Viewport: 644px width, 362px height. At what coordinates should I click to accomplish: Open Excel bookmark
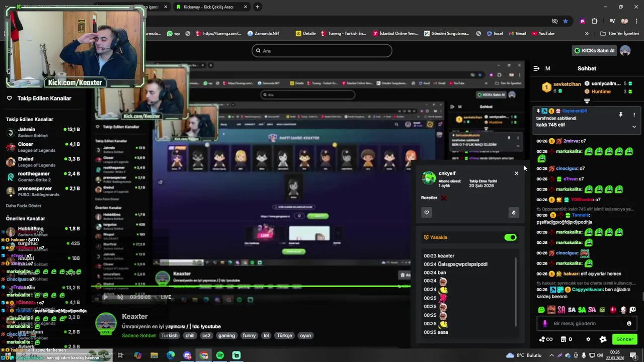coord(495,34)
